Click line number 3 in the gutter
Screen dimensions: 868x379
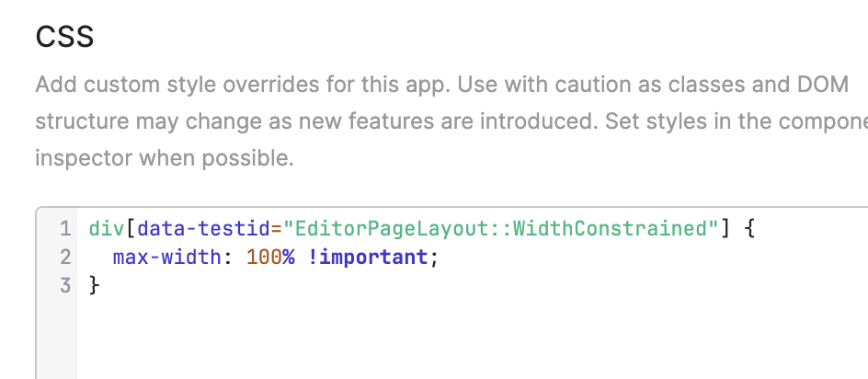pyautogui.click(x=65, y=285)
